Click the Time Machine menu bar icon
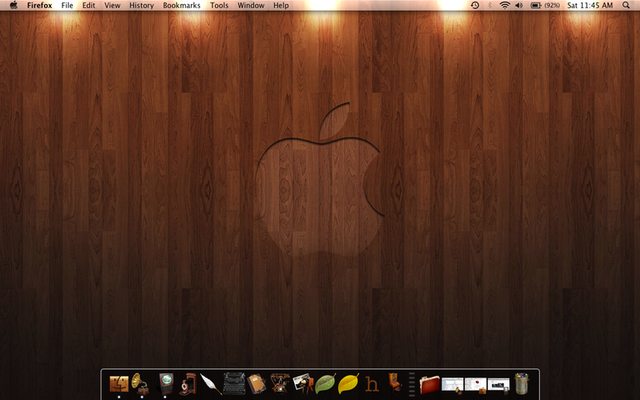640x400 pixels. click(x=475, y=5)
